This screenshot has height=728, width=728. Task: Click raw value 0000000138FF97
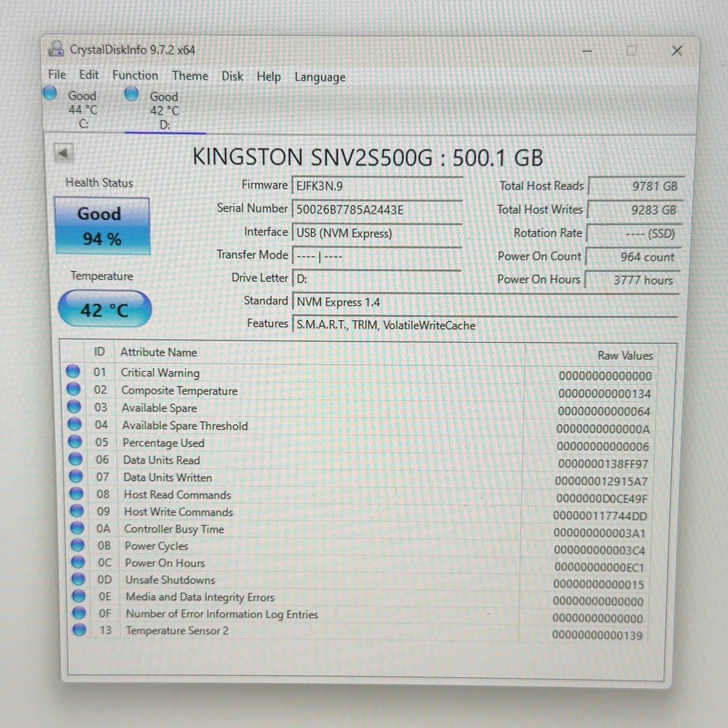click(x=603, y=464)
